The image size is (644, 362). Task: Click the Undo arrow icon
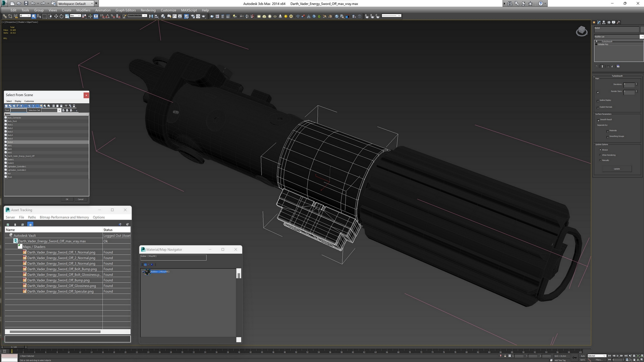[33, 3]
